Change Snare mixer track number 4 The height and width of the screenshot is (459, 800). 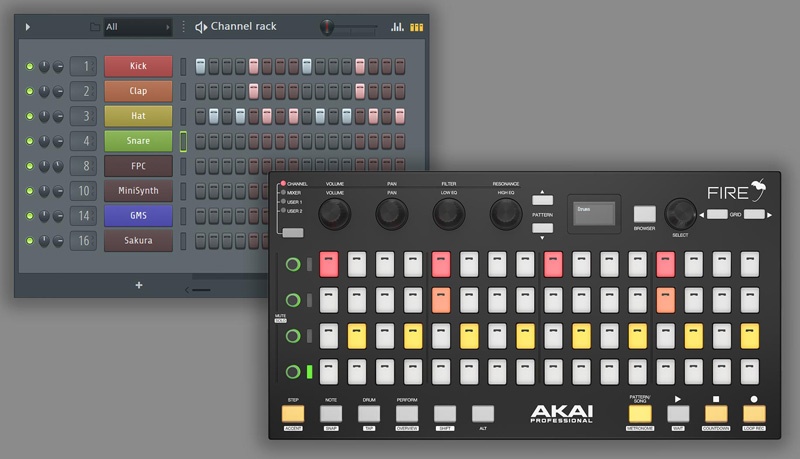[83, 141]
